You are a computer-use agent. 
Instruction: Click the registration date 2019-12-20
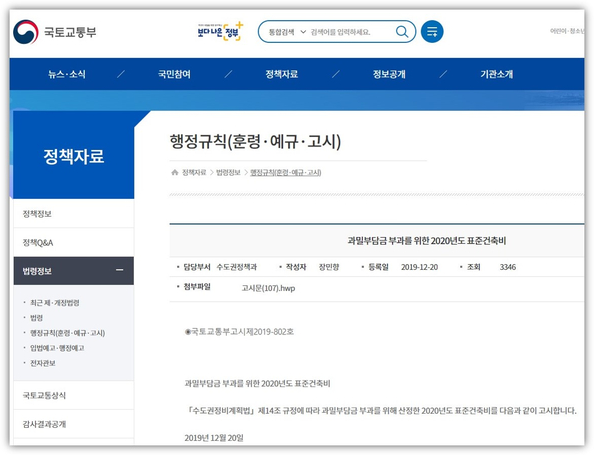(419, 267)
